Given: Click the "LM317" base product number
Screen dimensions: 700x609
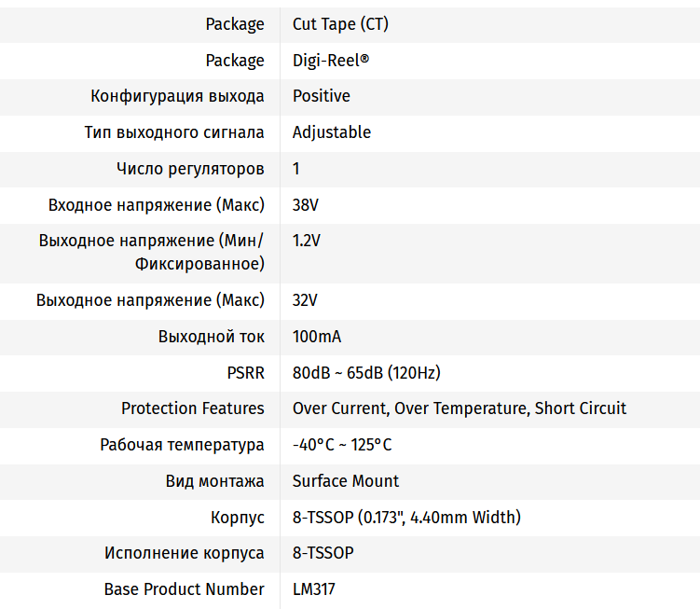Looking at the screenshot, I should [x=314, y=589].
